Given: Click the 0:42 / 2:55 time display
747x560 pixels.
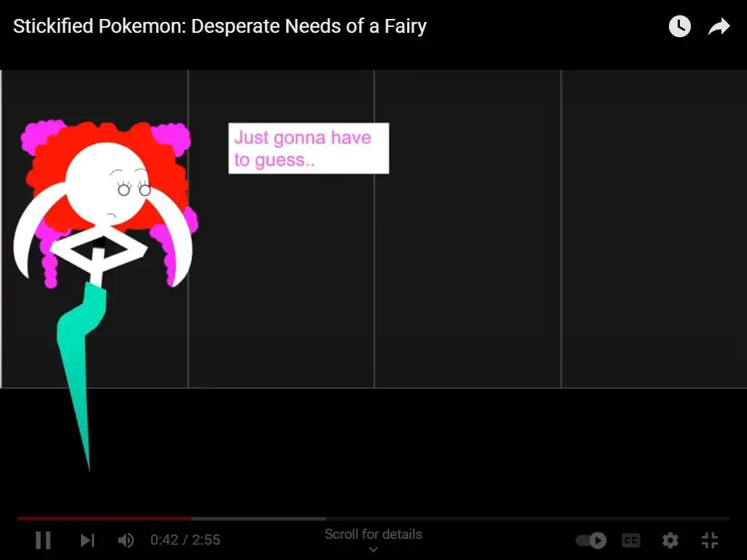Looking at the screenshot, I should 185,540.
